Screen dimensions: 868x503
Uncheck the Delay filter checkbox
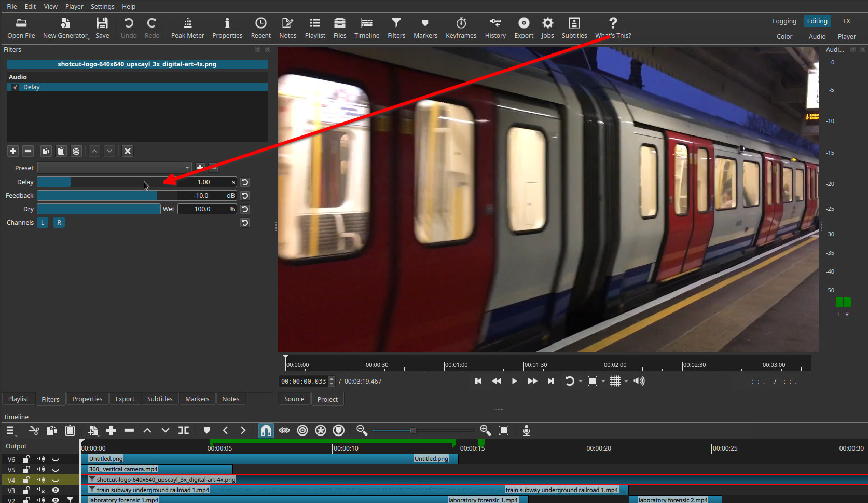click(x=15, y=87)
